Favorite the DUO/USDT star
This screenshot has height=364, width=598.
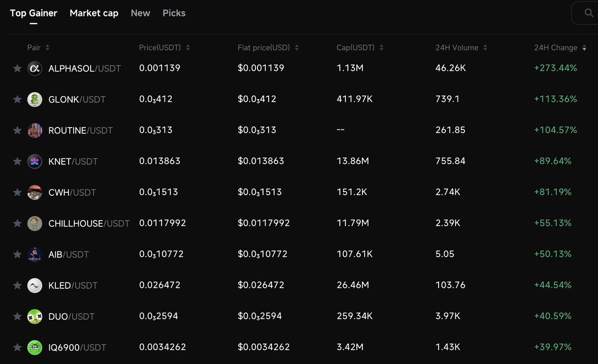pos(17,316)
